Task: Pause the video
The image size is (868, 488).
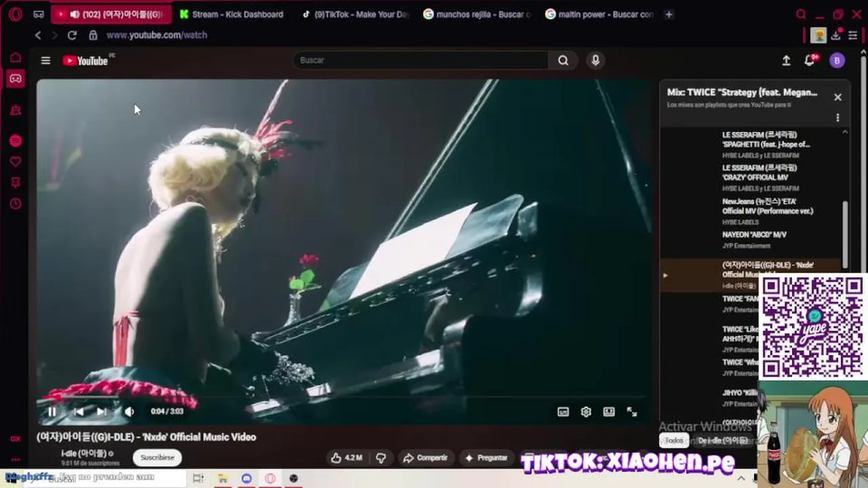Action: coord(52,411)
